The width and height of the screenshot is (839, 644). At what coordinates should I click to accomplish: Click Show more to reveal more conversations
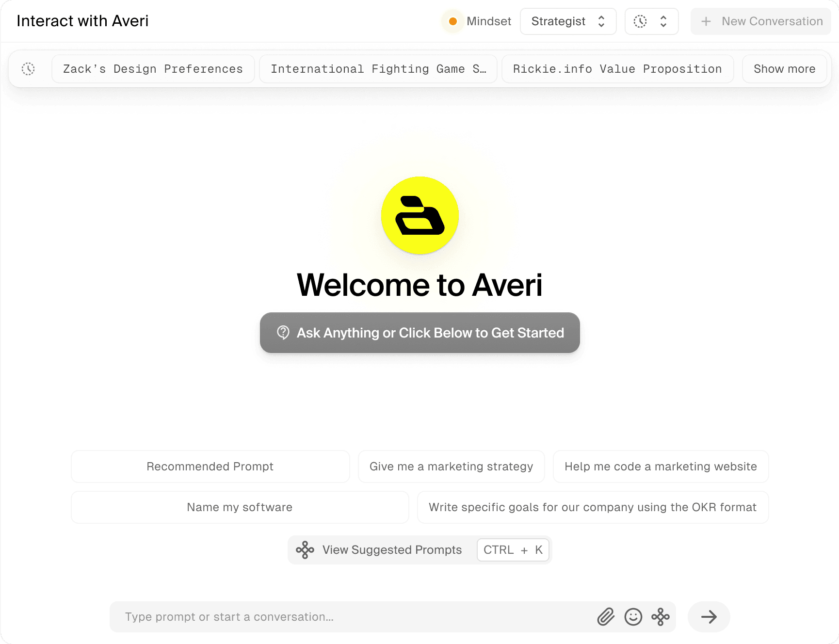(x=784, y=68)
